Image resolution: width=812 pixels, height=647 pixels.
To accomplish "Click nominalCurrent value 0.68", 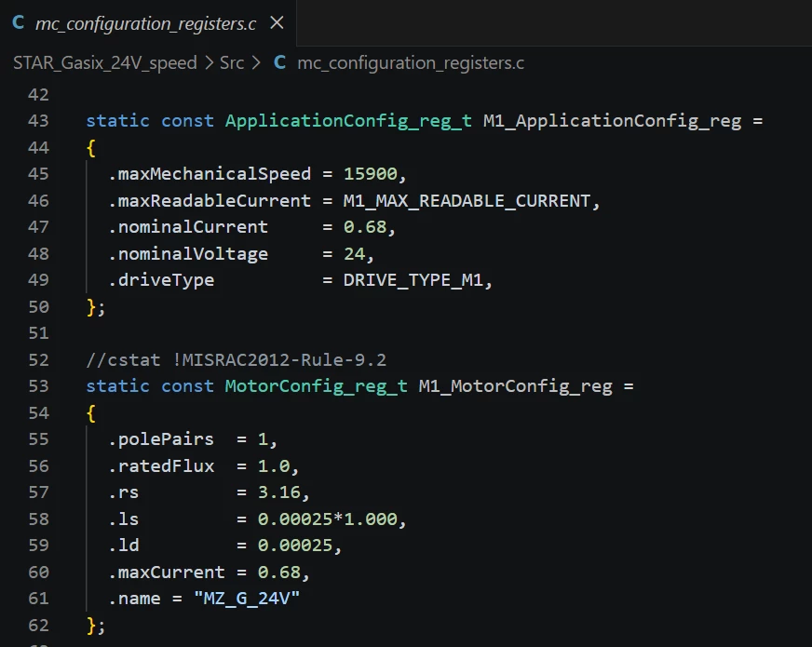I will tap(365, 227).
